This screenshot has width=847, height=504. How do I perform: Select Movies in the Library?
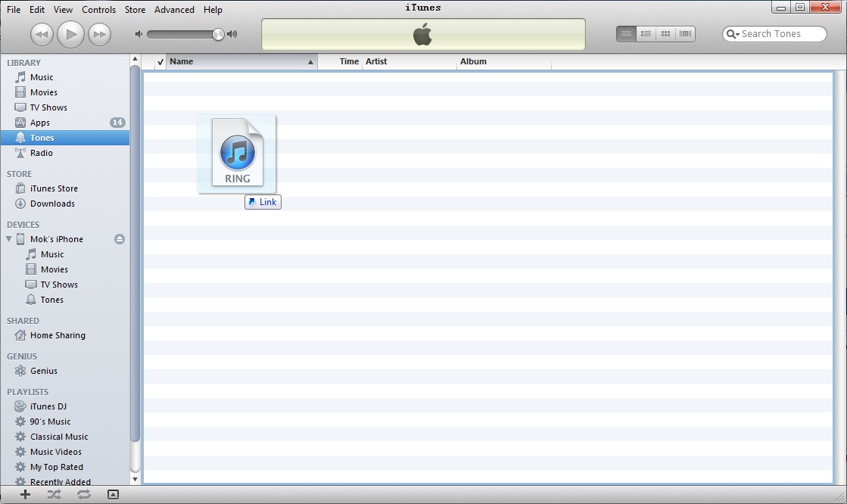click(x=65, y=92)
